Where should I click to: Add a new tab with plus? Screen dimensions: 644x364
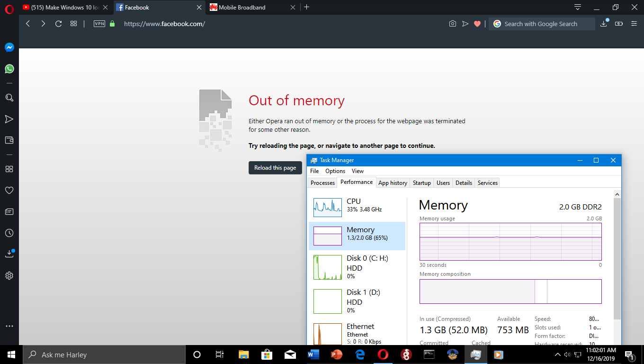coord(306,7)
